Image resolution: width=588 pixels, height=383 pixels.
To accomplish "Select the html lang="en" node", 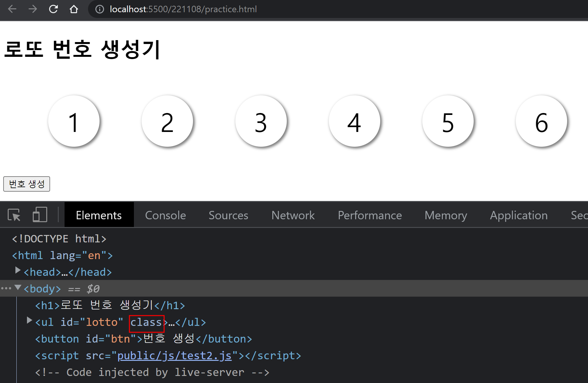I will 62,256.
